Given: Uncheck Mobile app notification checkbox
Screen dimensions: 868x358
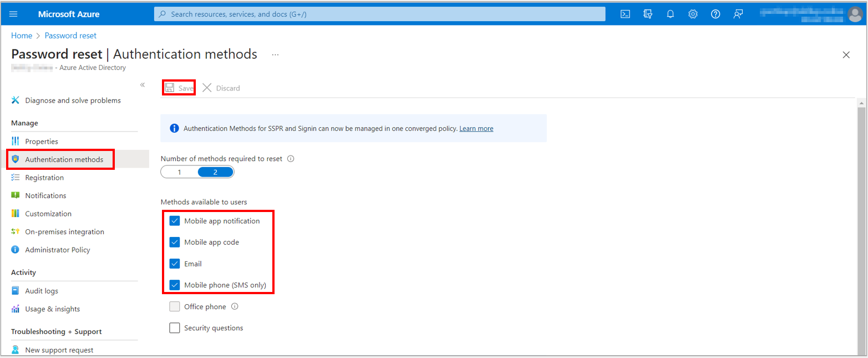Looking at the screenshot, I should [x=175, y=221].
